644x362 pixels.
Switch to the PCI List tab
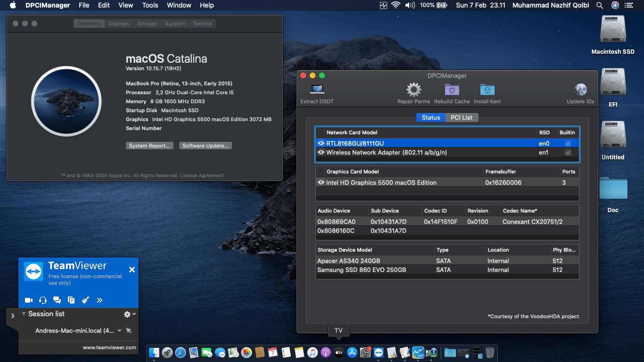[462, 118]
